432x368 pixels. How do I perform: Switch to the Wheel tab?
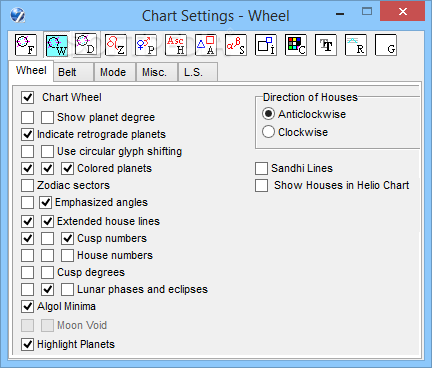coord(31,71)
